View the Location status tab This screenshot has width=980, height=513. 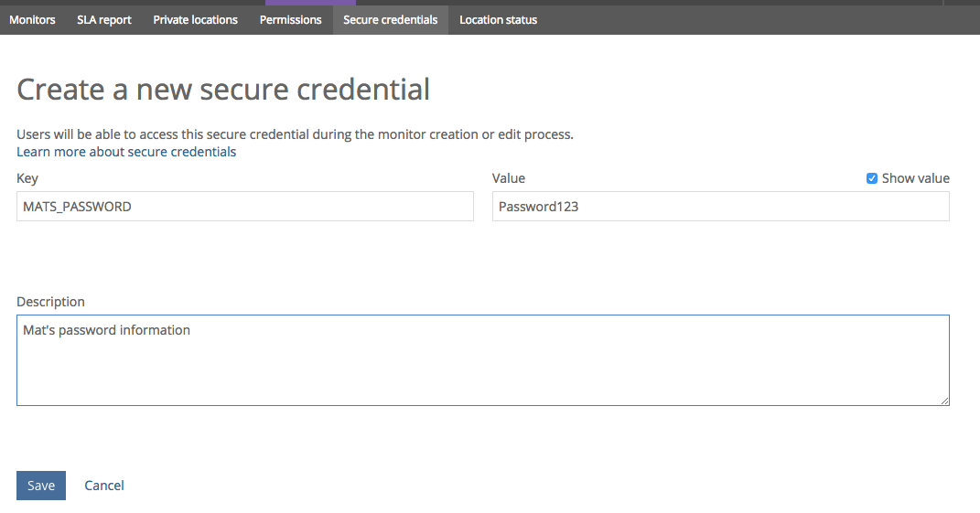498,20
